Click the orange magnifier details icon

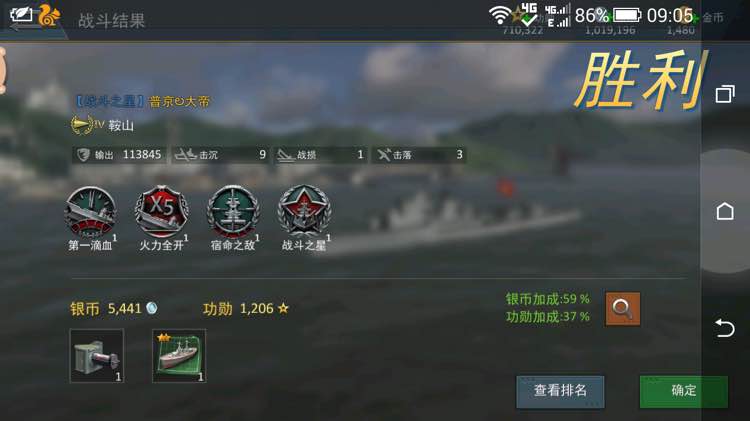[x=622, y=309]
